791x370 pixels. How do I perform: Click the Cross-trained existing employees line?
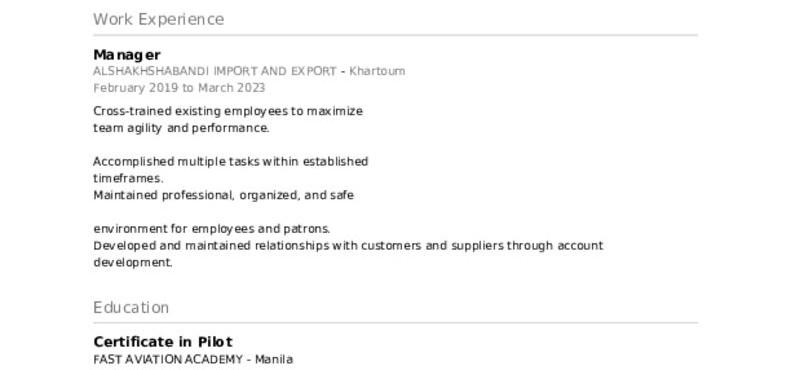[228, 111]
